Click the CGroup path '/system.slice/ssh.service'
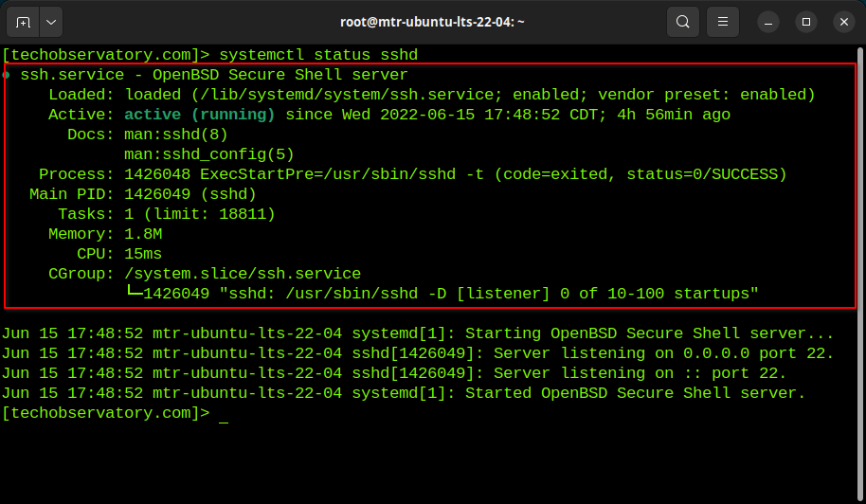 (x=243, y=273)
